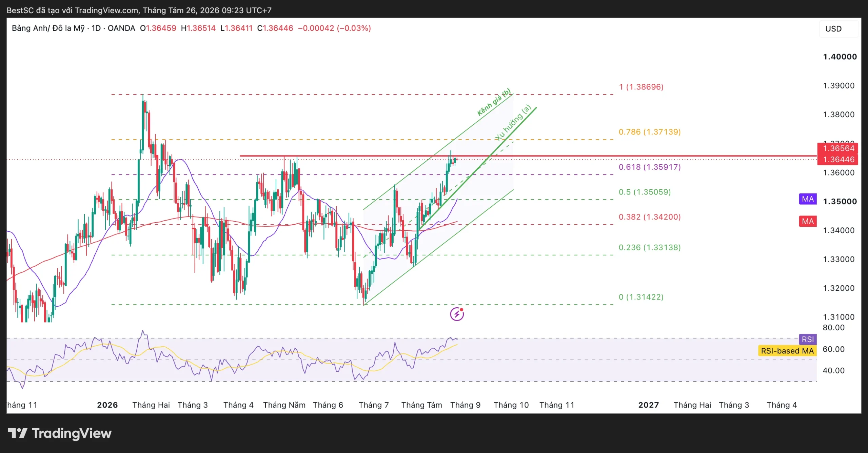Click the 1.31000 price axis label
The height and width of the screenshot is (453, 868).
click(x=839, y=317)
